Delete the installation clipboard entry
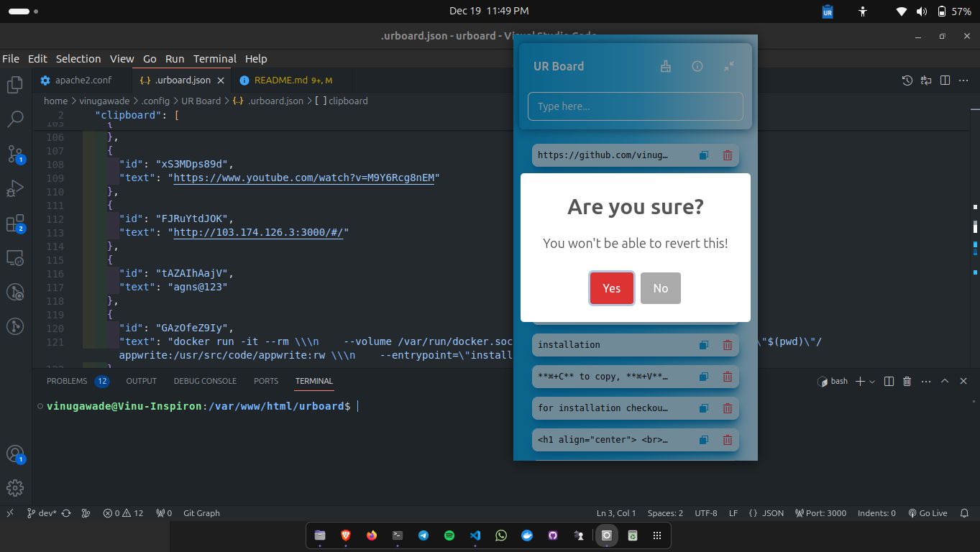 (x=727, y=345)
